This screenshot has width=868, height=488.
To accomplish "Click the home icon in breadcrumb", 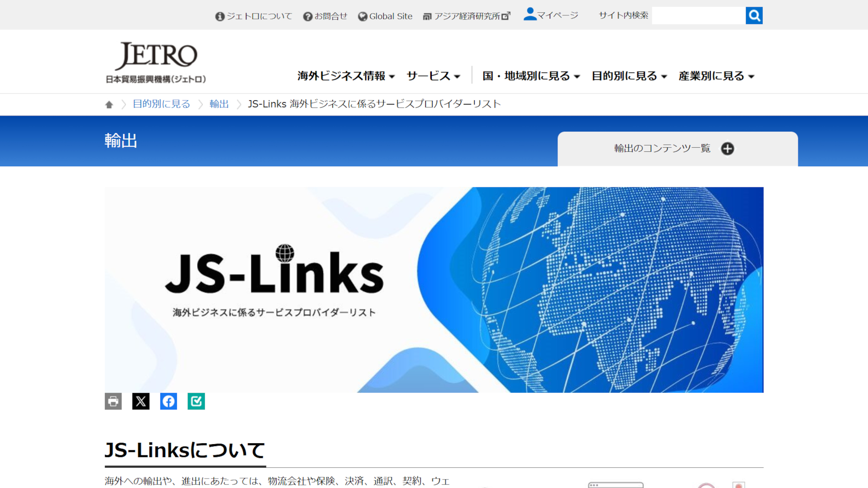I will point(109,104).
